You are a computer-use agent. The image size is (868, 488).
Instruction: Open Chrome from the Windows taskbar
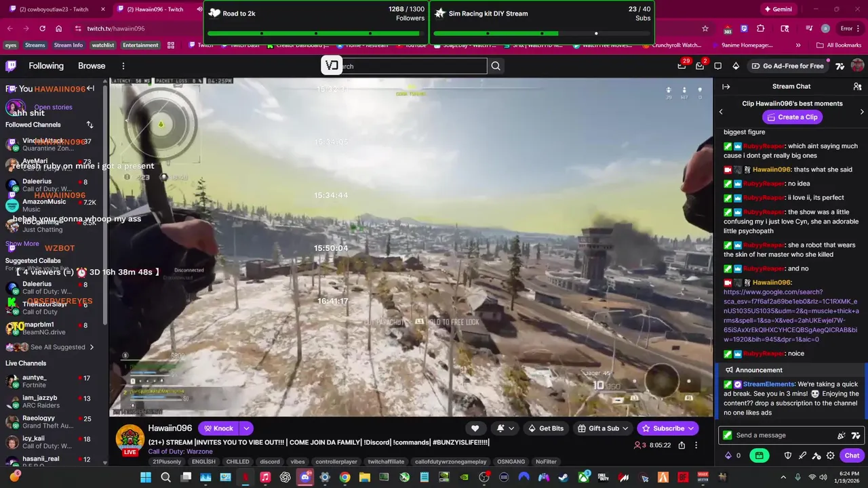tap(345, 477)
